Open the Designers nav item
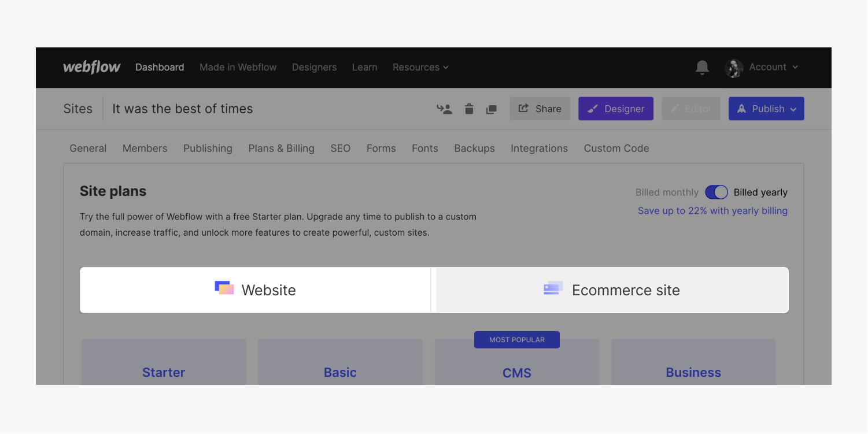The height and width of the screenshot is (434, 868). point(314,67)
